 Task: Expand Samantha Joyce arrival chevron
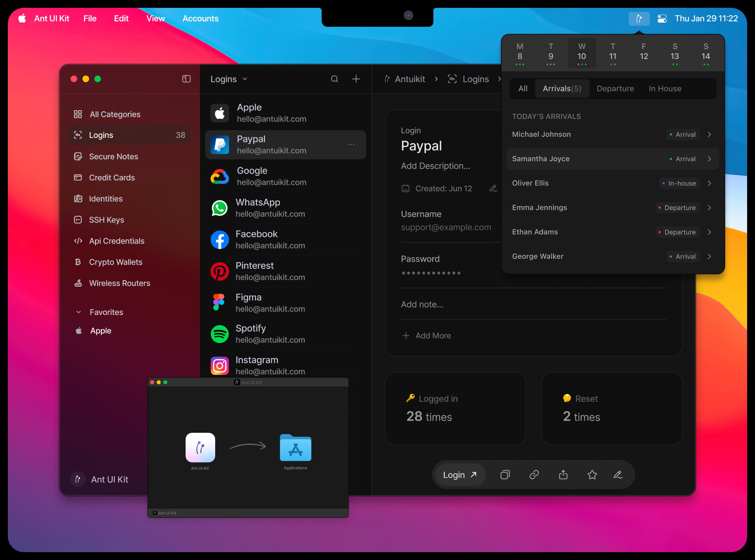coord(709,159)
